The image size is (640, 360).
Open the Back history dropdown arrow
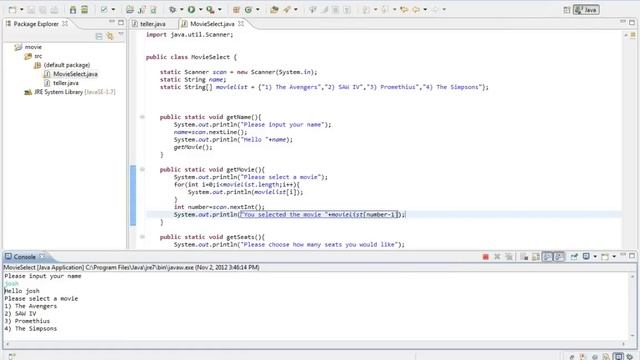[x=425, y=9]
